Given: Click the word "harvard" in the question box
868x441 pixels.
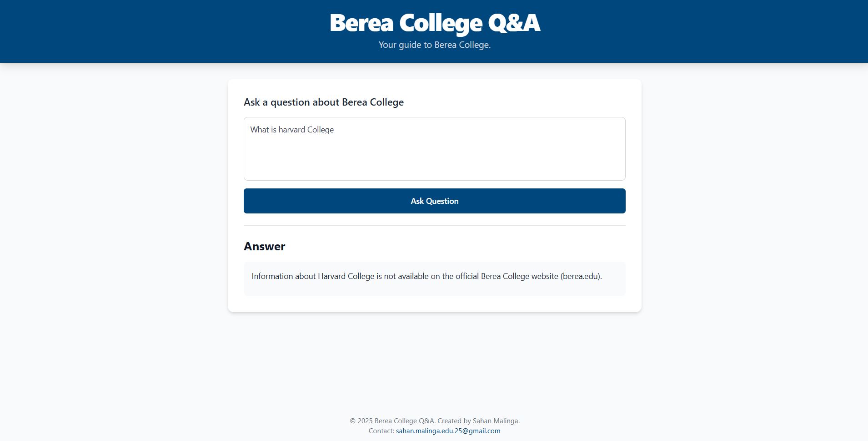Looking at the screenshot, I should [x=291, y=130].
